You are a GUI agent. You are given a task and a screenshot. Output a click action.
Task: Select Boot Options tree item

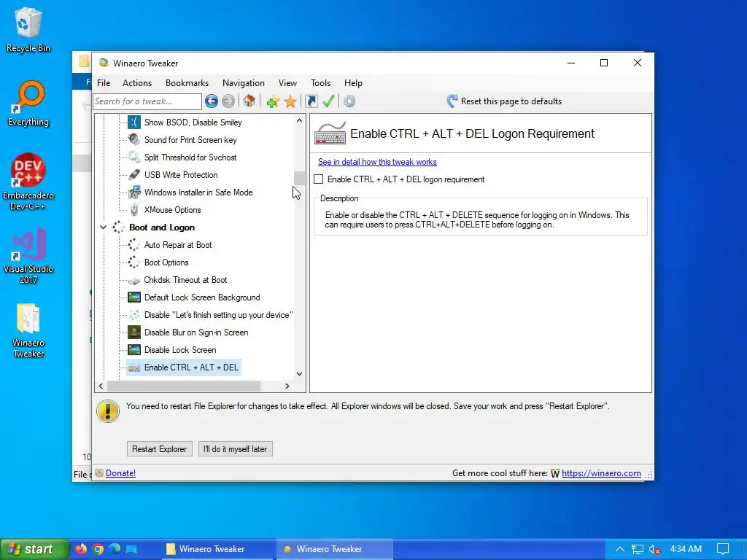coord(166,262)
